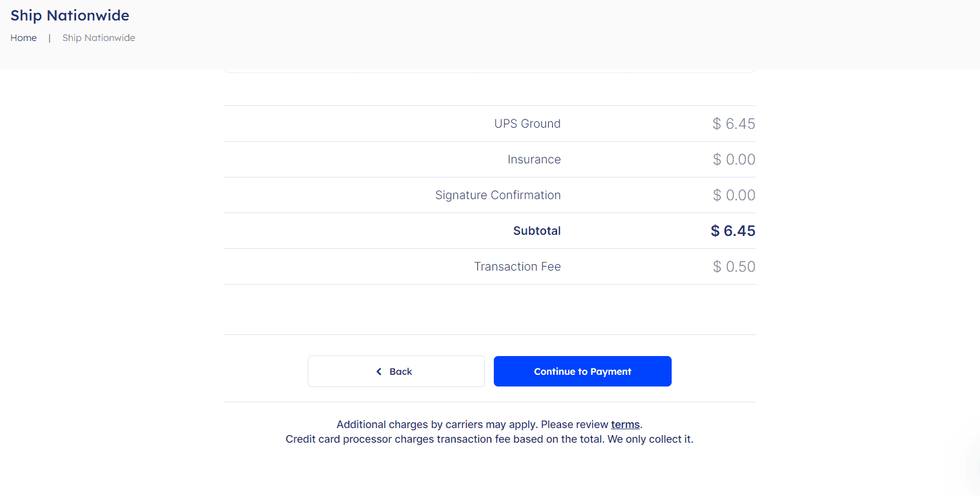Open the Home breadcrumb link
980x496 pixels.
click(23, 37)
